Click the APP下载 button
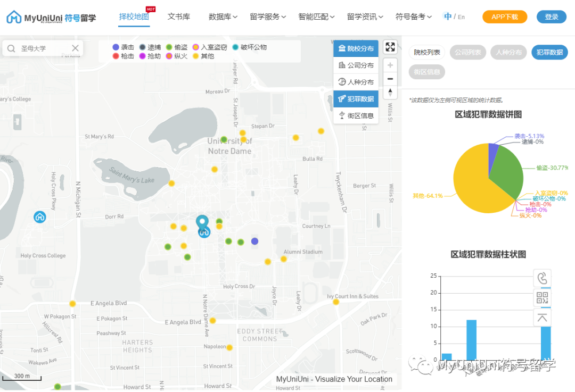575x392 pixels. (505, 17)
